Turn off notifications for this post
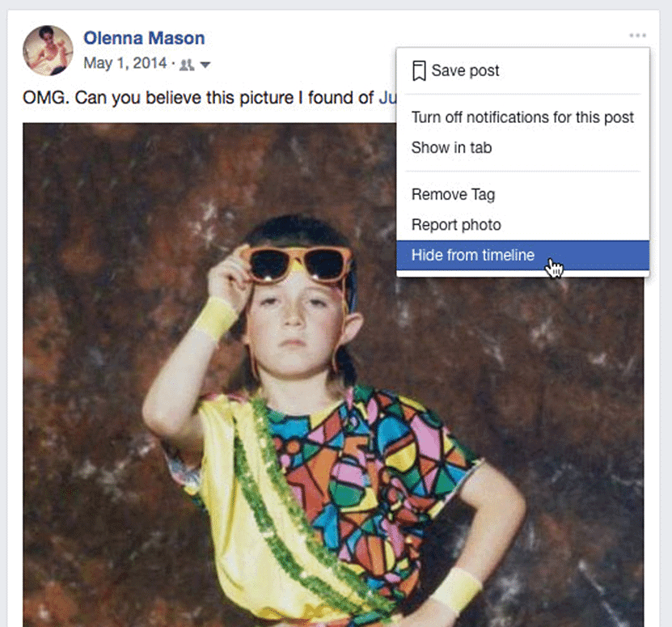The height and width of the screenshot is (627, 672). coord(522,117)
